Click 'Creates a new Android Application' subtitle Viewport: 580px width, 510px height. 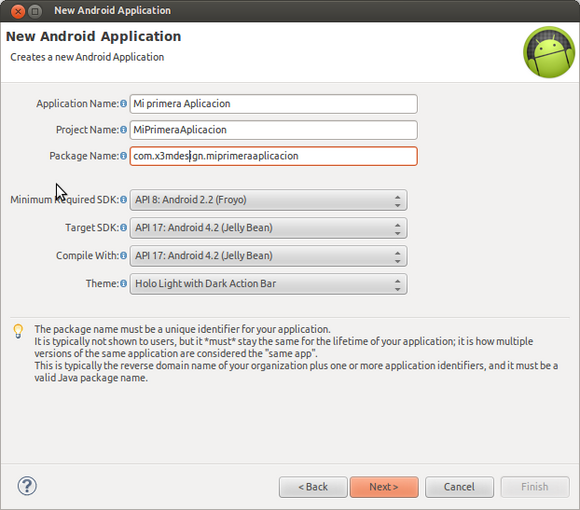87,57
